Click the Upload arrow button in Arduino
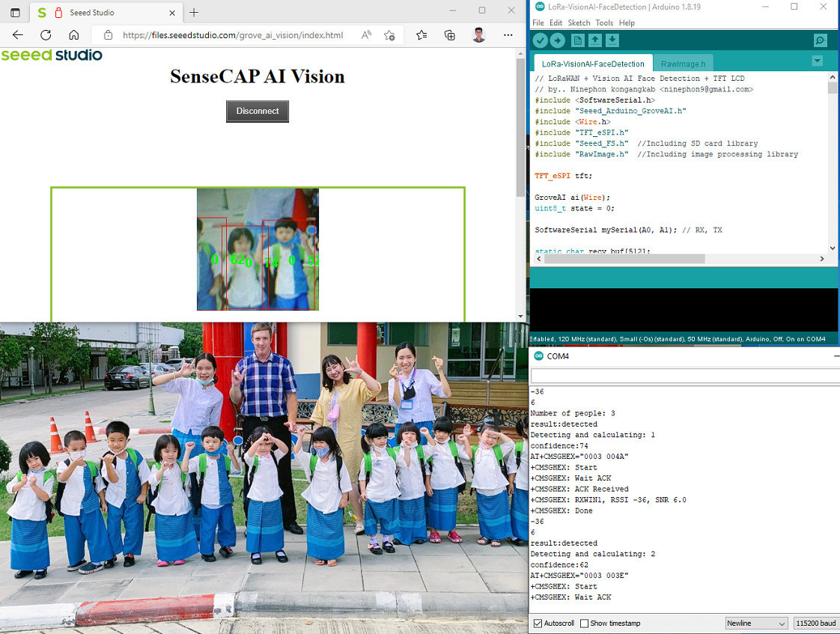Viewport: 840px width, 634px height. point(558,40)
